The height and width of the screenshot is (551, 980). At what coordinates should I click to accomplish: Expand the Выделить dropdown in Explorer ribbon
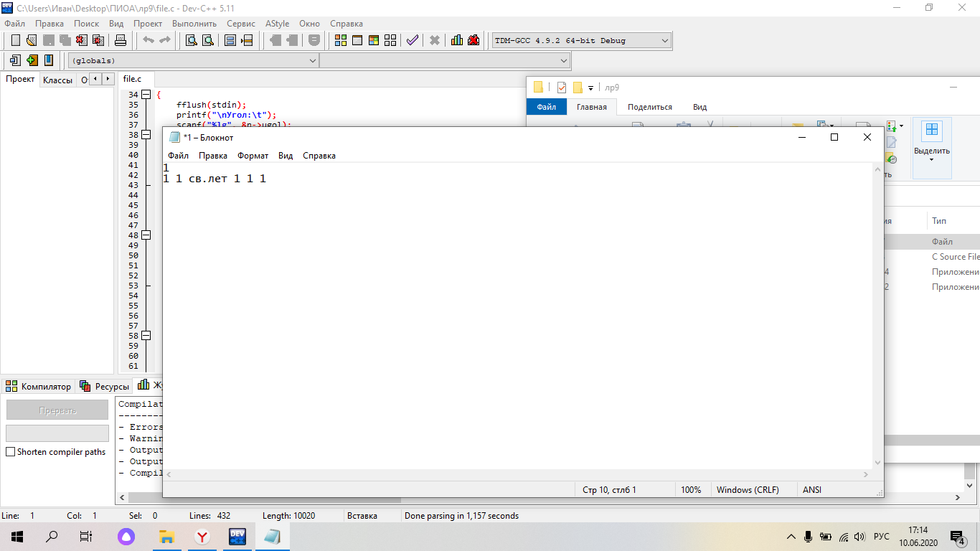pyautogui.click(x=932, y=159)
